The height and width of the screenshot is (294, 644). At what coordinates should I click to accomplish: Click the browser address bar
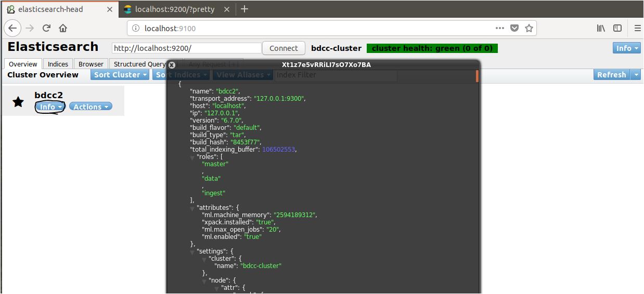click(331, 28)
